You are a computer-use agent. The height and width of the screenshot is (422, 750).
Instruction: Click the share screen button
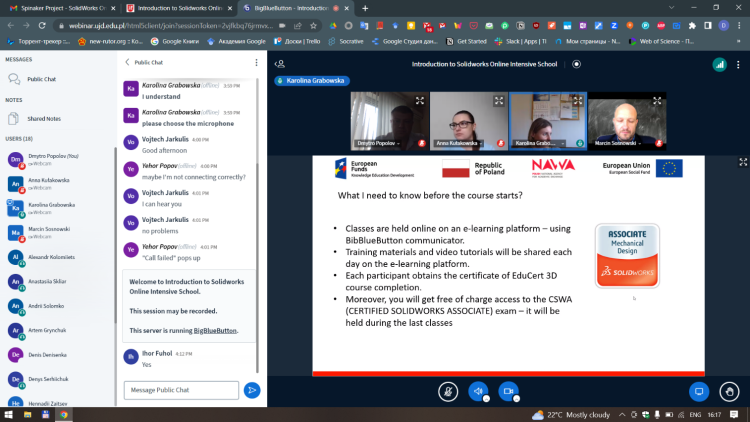click(x=700, y=391)
